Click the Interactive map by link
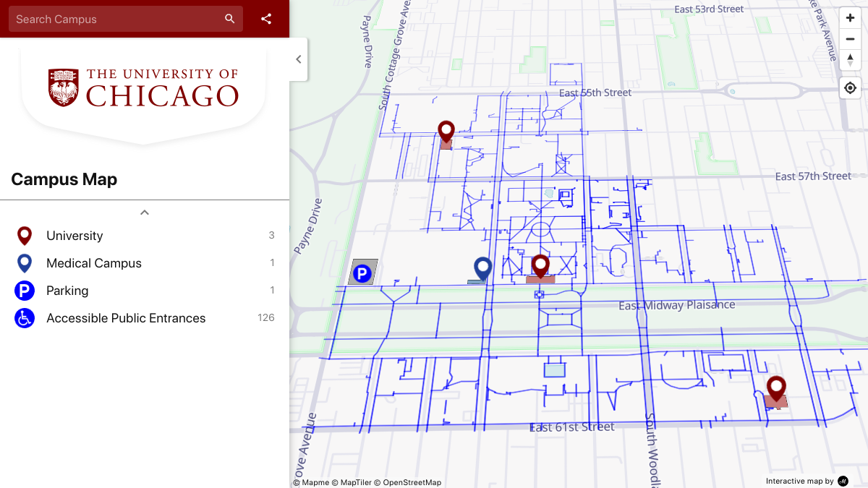The image size is (868, 488). (807, 481)
